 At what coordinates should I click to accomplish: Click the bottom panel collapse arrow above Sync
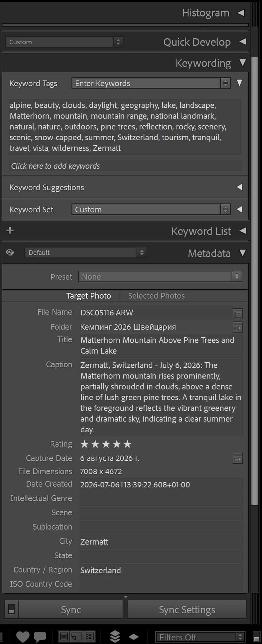(x=125, y=597)
